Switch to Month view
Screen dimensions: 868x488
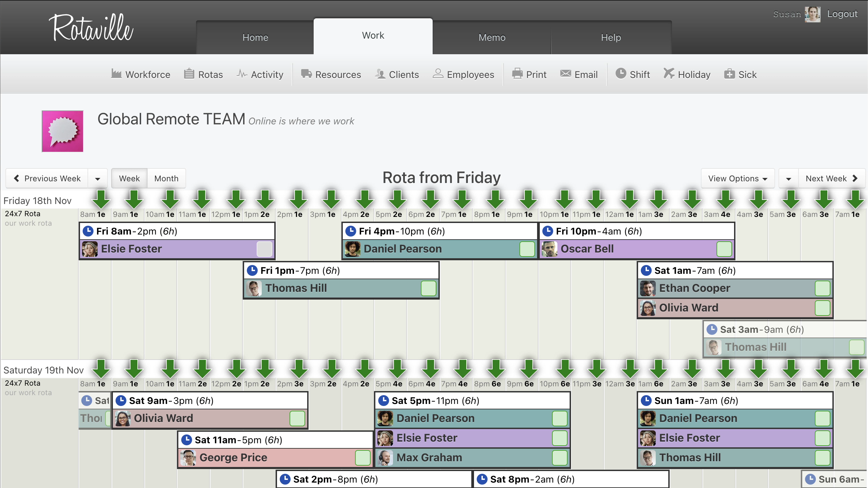(x=166, y=179)
